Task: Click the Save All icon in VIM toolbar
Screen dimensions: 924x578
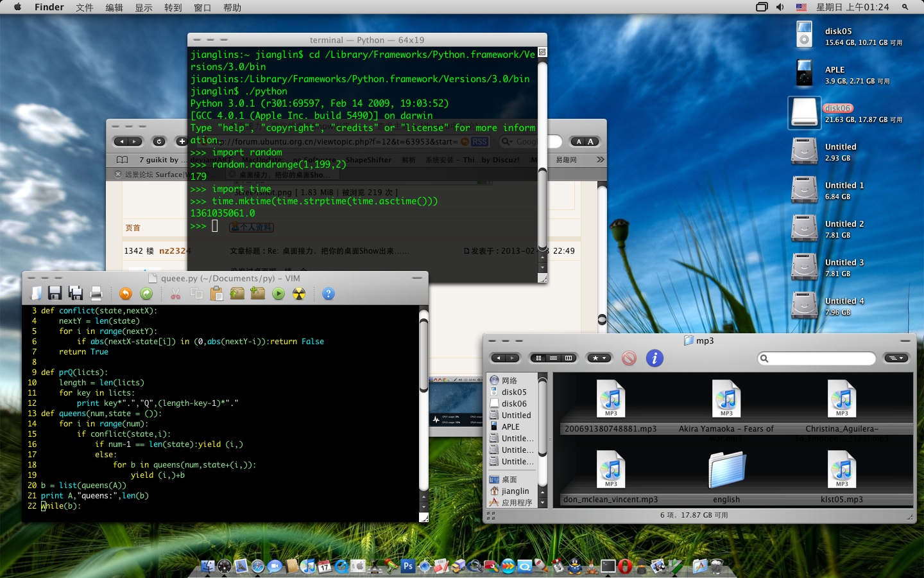Action: click(x=76, y=293)
